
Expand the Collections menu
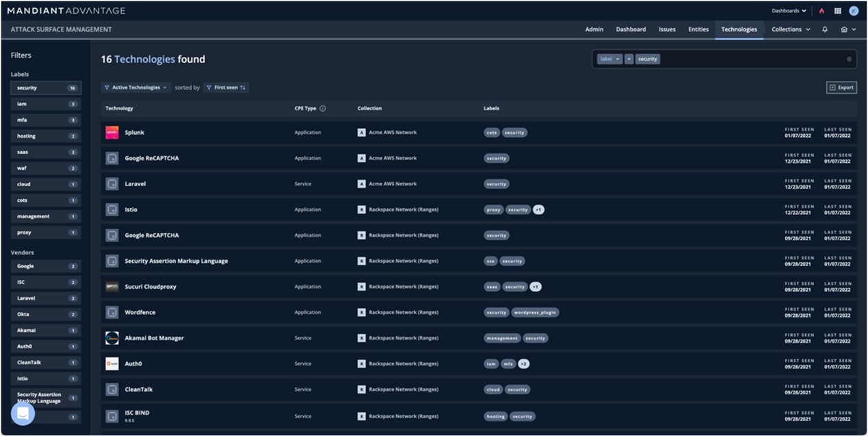tap(791, 29)
